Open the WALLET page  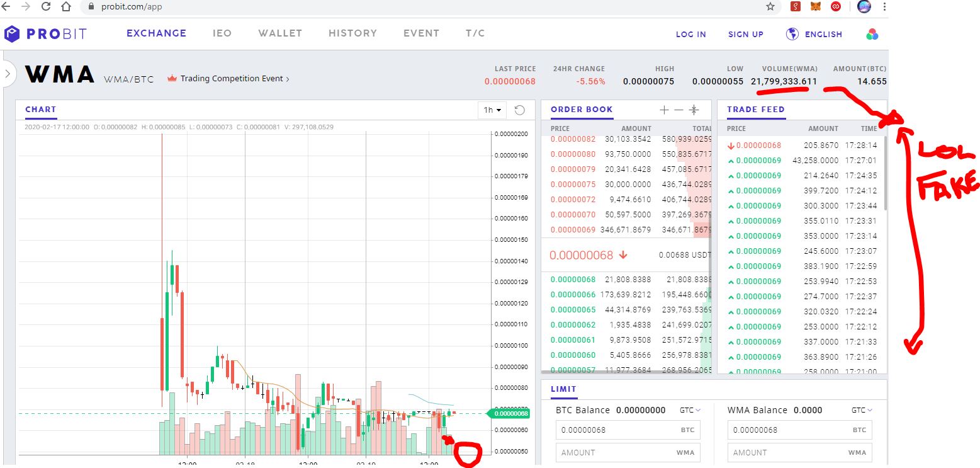[280, 33]
